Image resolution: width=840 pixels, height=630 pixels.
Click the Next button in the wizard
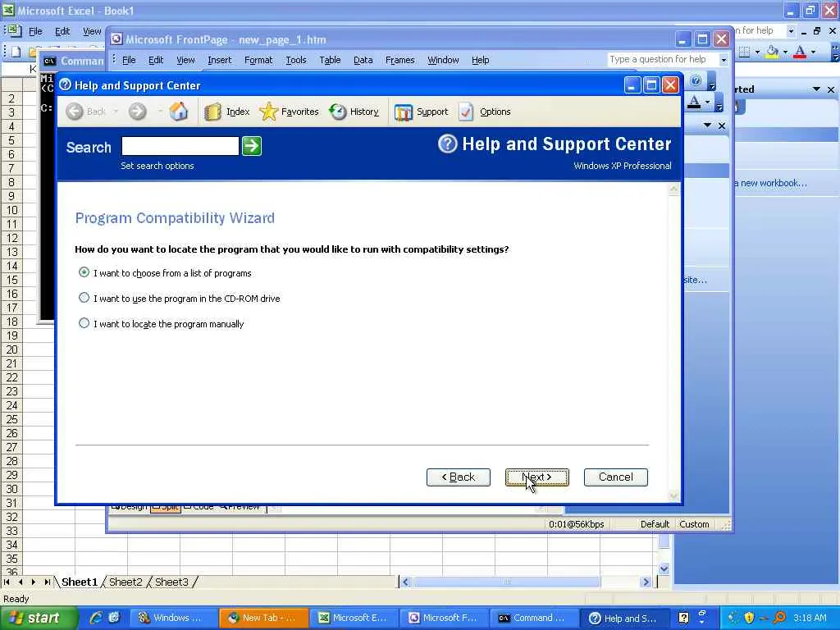(x=536, y=477)
